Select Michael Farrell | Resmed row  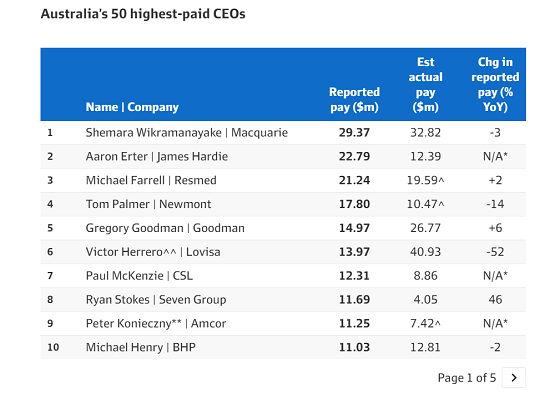pyautogui.click(x=283, y=180)
